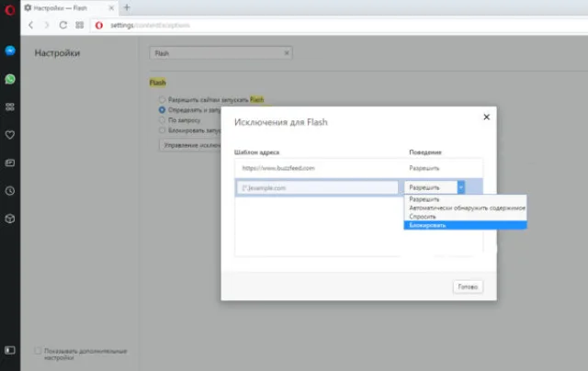Select the 'Разрешить сайтам запускать Flash' radio button
The width and height of the screenshot is (588, 371).
point(162,100)
